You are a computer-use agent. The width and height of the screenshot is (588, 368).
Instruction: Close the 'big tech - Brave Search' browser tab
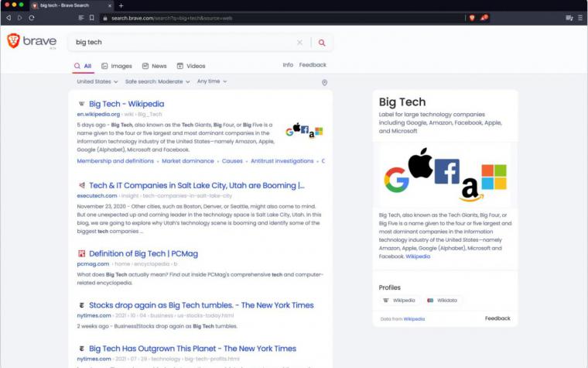coord(110,5)
